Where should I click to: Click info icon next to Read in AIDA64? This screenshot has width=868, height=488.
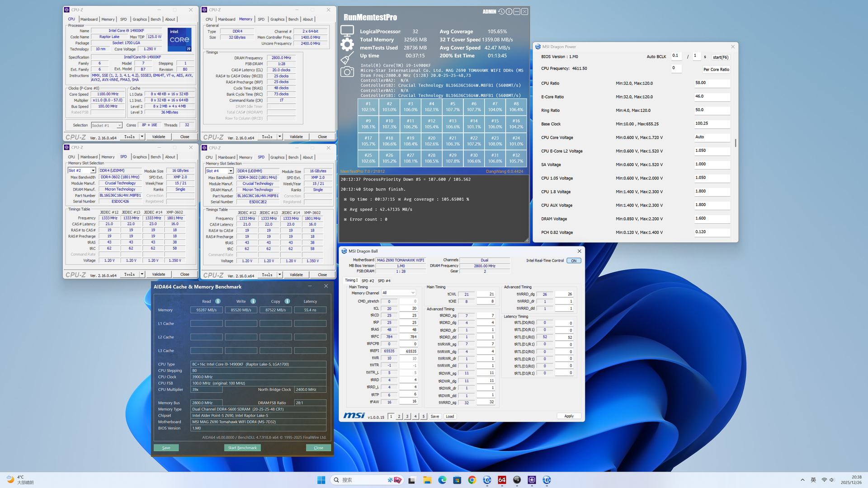(x=218, y=301)
